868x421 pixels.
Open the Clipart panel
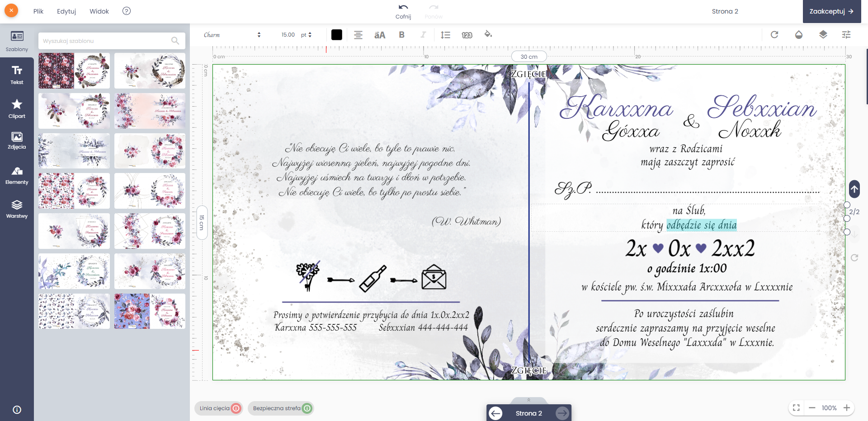tap(17, 108)
